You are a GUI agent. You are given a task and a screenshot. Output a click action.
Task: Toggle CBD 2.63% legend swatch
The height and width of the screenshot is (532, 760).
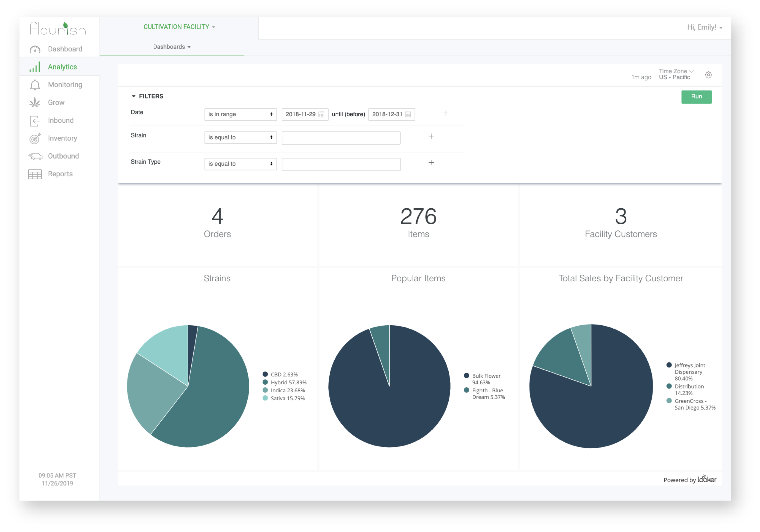tap(265, 374)
